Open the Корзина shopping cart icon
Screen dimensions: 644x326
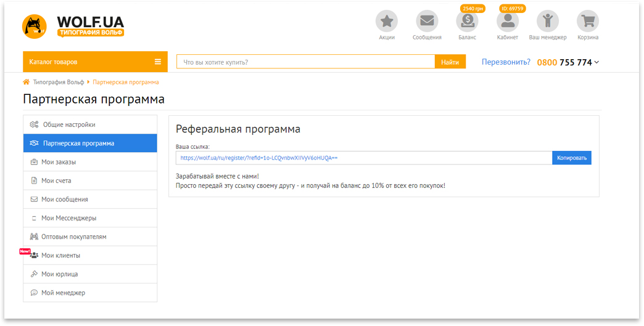coord(588,22)
